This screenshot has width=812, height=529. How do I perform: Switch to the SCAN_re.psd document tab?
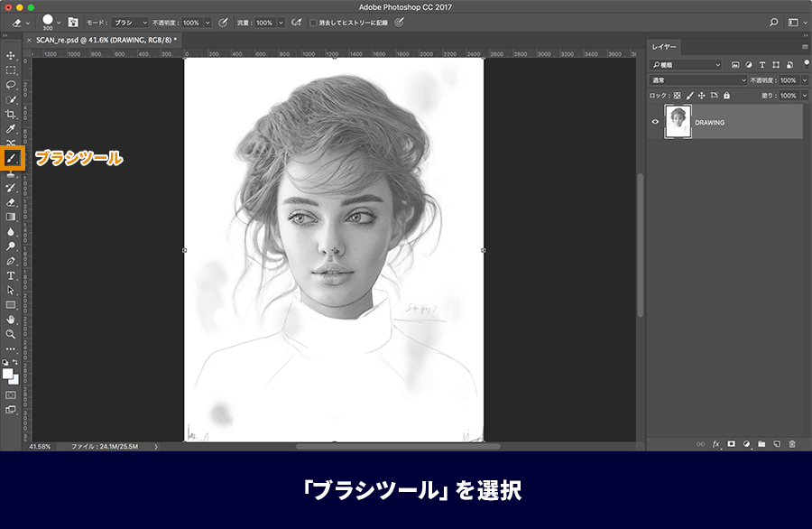[x=106, y=40]
